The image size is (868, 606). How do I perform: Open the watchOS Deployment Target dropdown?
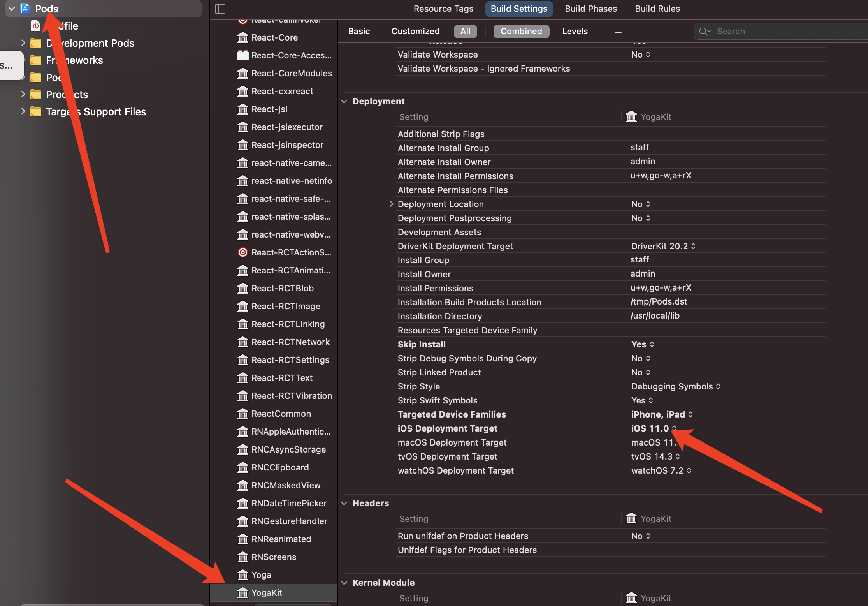click(661, 470)
